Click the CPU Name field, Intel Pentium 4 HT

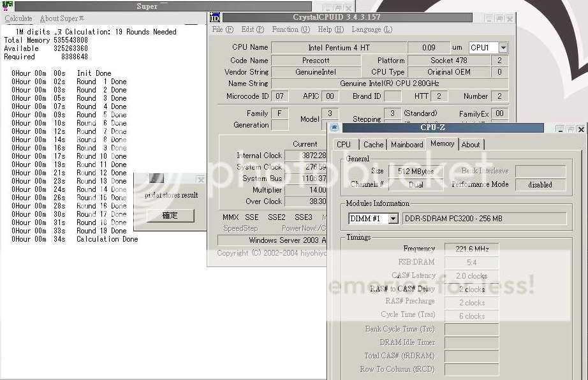point(339,48)
